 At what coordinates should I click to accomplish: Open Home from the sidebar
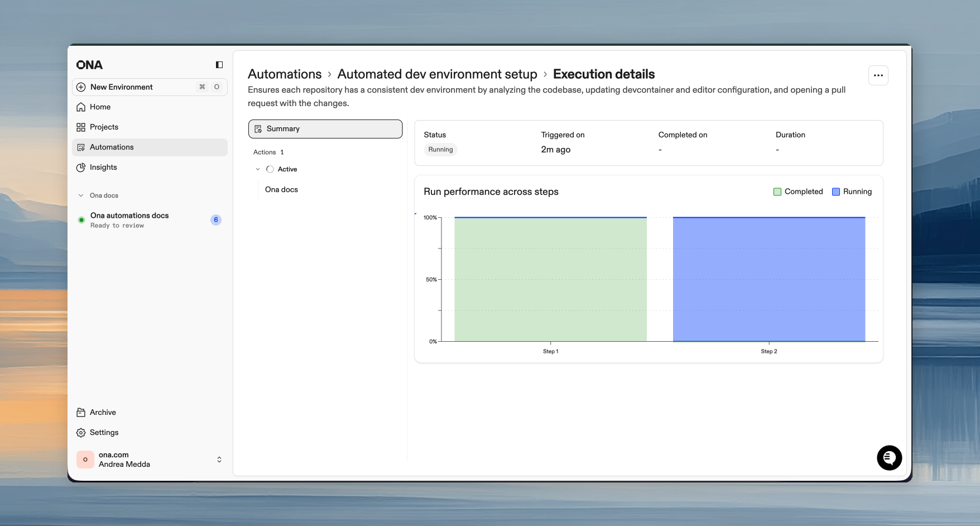[100, 107]
